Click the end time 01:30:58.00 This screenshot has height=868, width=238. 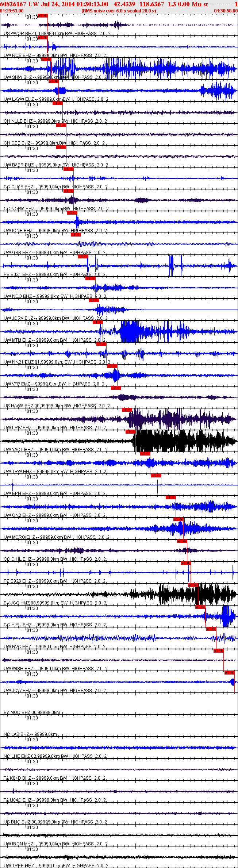(x=226, y=11)
